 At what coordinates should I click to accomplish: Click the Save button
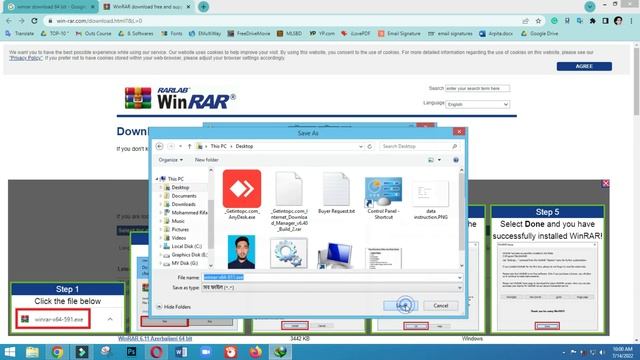click(400, 306)
